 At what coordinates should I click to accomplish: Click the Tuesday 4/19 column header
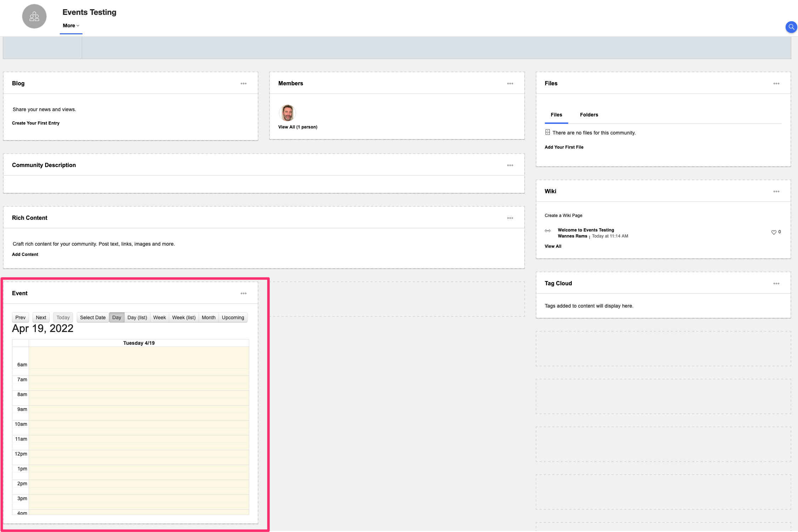click(x=139, y=343)
